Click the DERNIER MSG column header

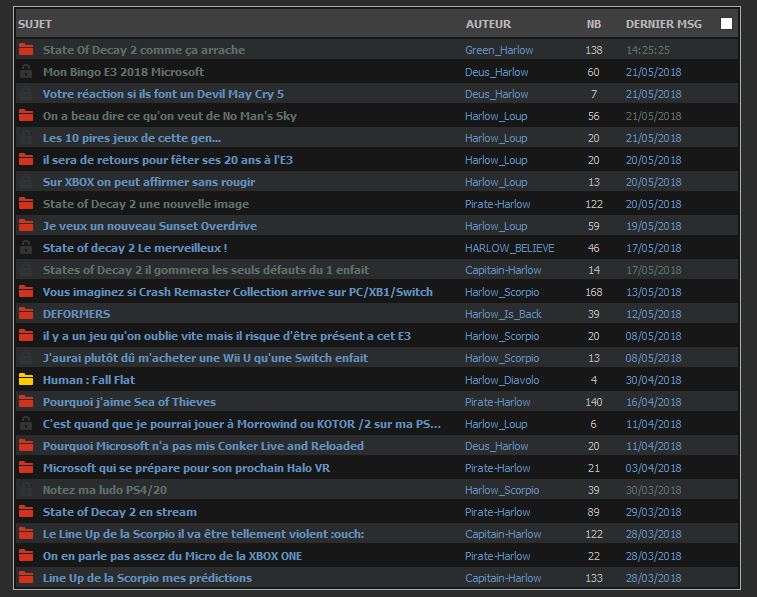663,24
